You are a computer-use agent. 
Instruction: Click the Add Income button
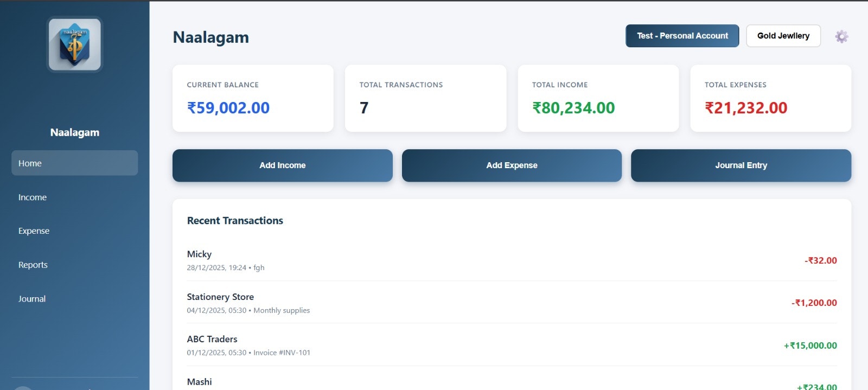point(282,165)
